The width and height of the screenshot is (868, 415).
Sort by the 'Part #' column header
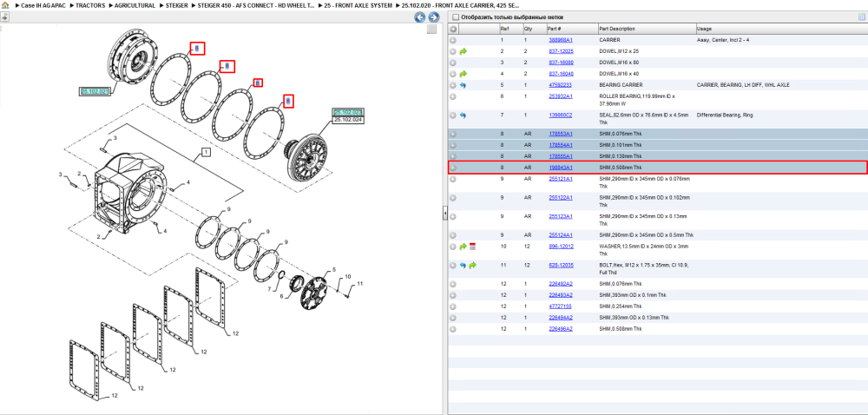[555, 29]
